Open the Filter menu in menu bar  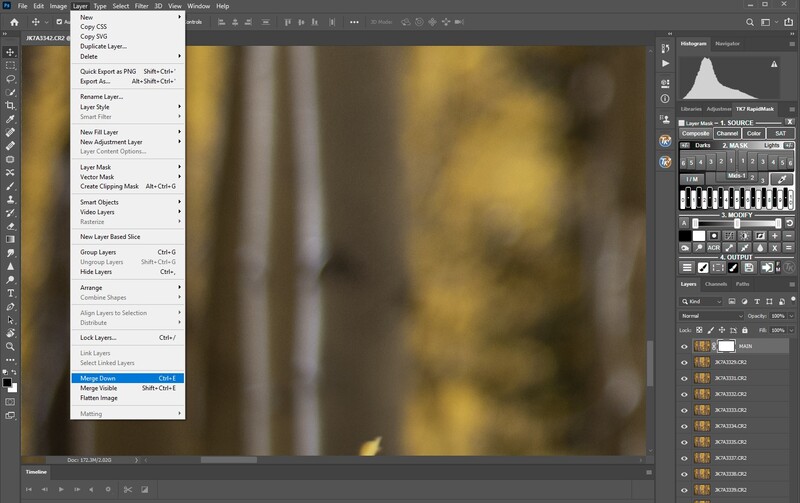pyautogui.click(x=141, y=6)
